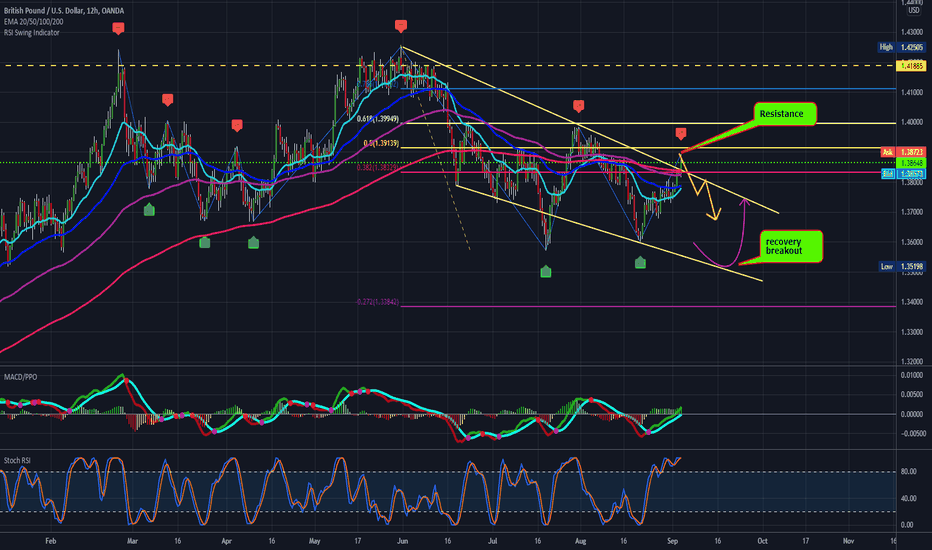
Task: Click the 1.36000 price axis value
Action: [911, 243]
